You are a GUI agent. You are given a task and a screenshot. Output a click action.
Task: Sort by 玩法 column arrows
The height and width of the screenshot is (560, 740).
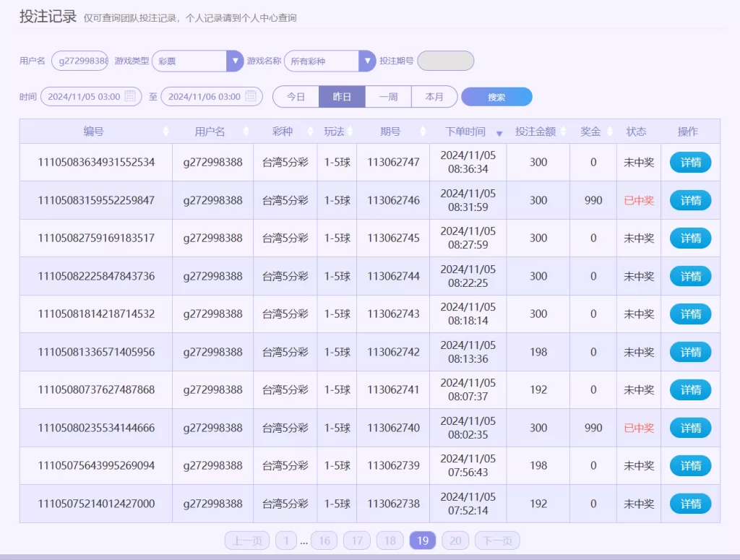(x=350, y=132)
